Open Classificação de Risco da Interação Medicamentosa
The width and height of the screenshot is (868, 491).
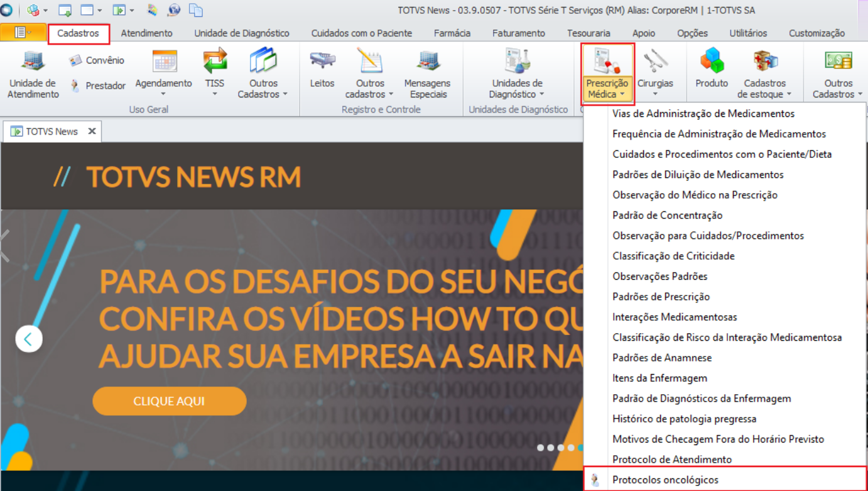pos(725,338)
